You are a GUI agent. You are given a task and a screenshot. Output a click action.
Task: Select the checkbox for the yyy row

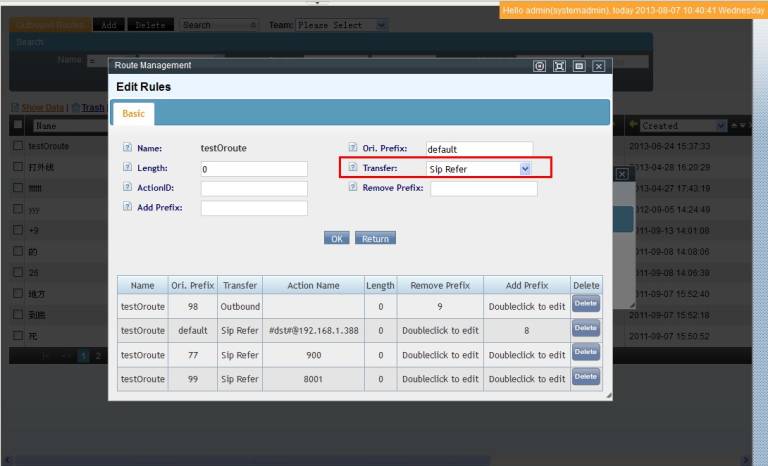click(x=18, y=208)
